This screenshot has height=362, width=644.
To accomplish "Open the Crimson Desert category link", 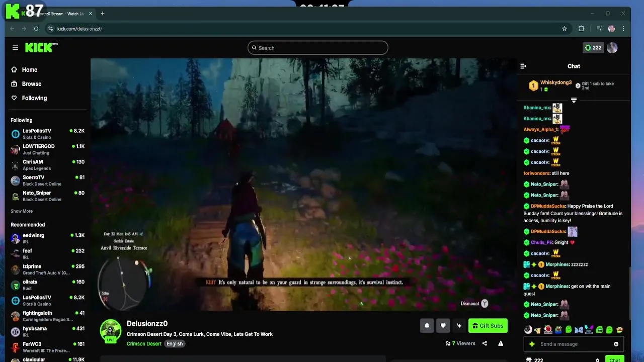I will [x=144, y=344].
